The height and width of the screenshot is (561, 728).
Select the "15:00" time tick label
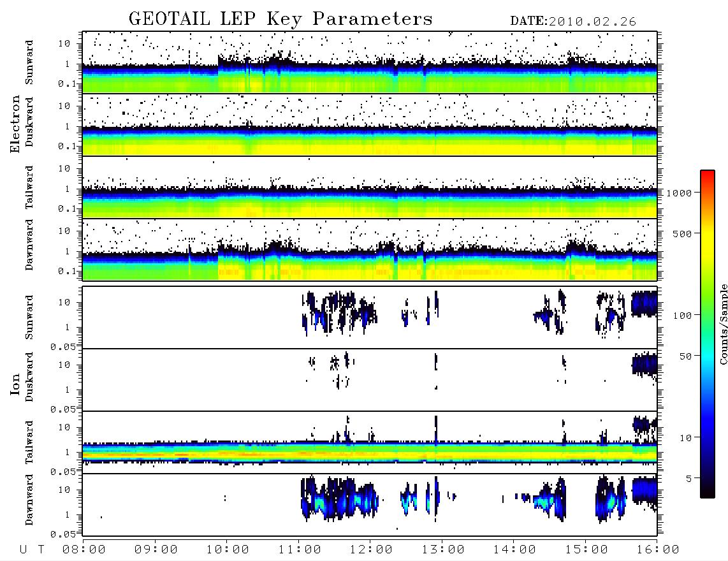click(586, 550)
